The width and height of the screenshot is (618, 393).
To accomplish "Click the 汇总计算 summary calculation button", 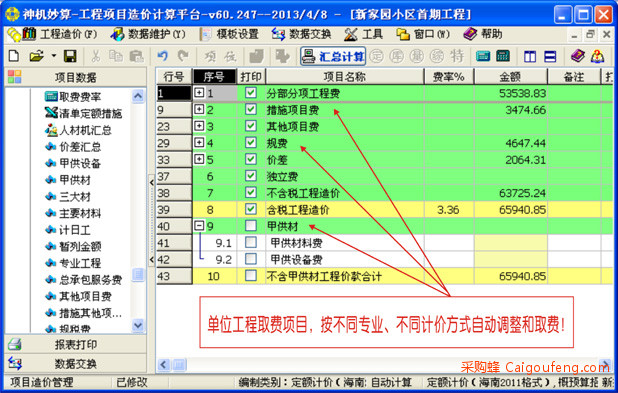I will (333, 56).
